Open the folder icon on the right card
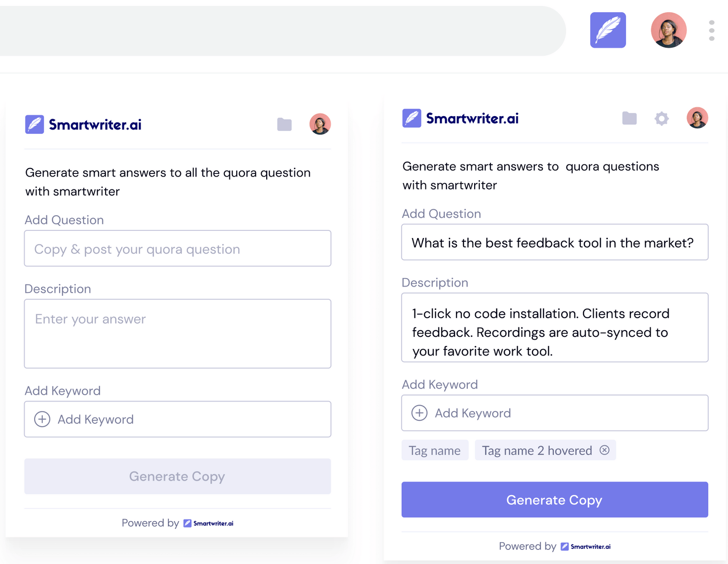The height and width of the screenshot is (564, 728). click(x=629, y=118)
